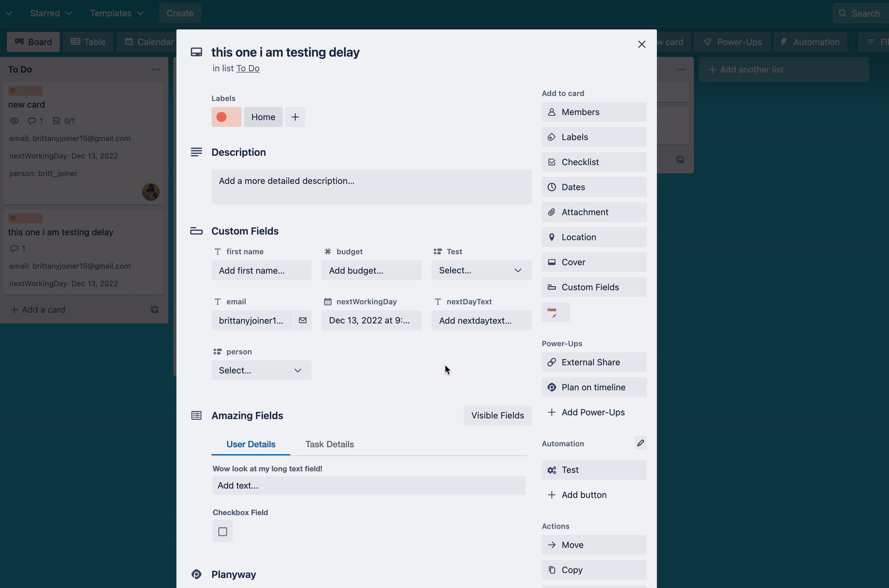
Task: Copy the card via the Copy action
Action: tap(594, 570)
